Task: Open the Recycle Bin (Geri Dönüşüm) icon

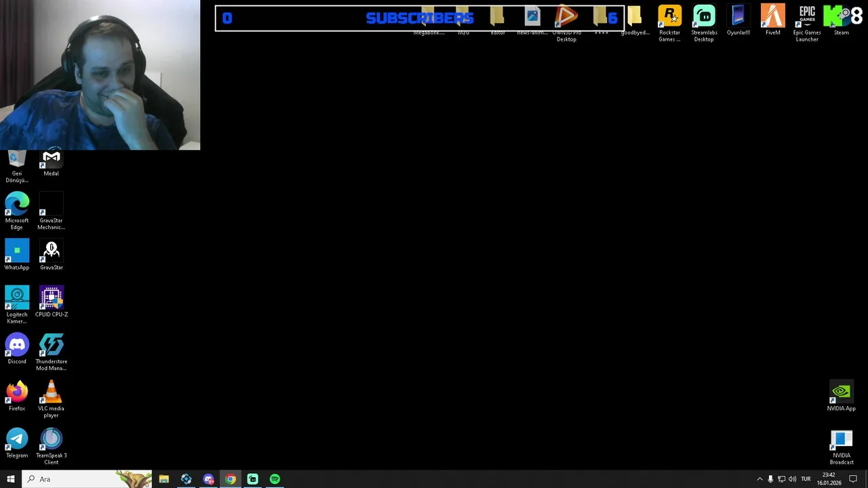Action: [17, 166]
